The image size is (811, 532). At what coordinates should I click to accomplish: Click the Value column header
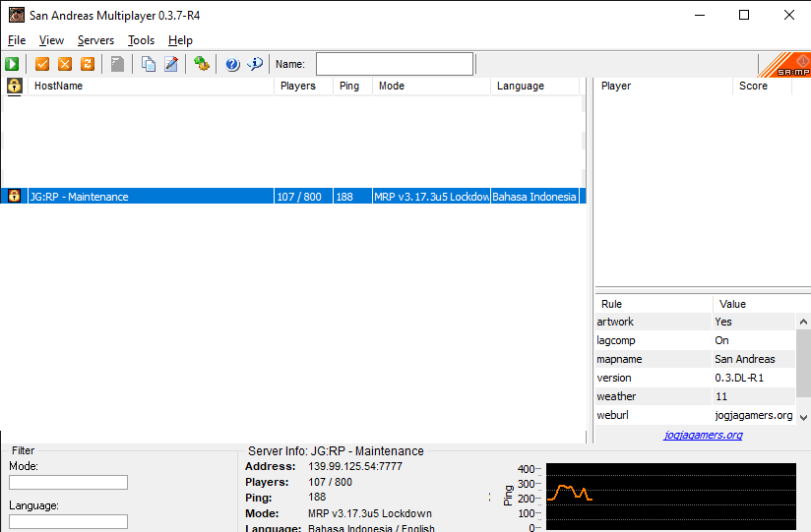click(754, 304)
